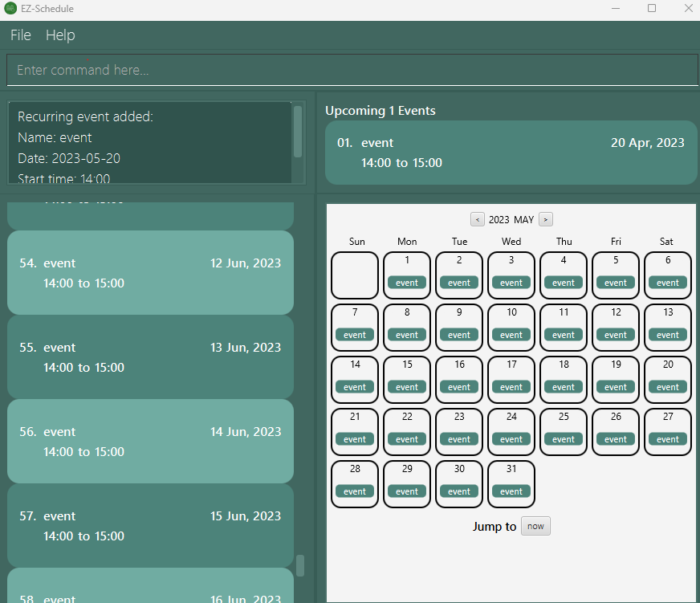Click the event label on May 9
The height and width of the screenshot is (603, 700).
point(459,335)
